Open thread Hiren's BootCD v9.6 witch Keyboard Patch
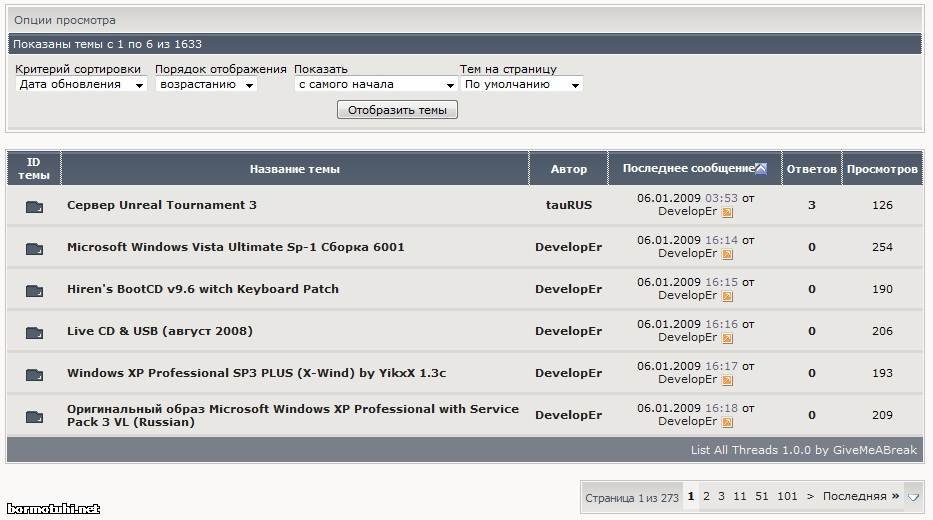 click(x=203, y=289)
